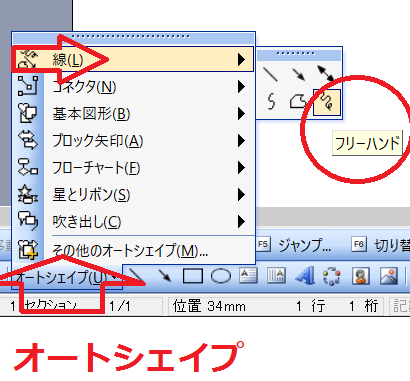Open the オートシェイプ(U) dropdown button
The image size is (410, 381).
pyautogui.click(x=67, y=277)
